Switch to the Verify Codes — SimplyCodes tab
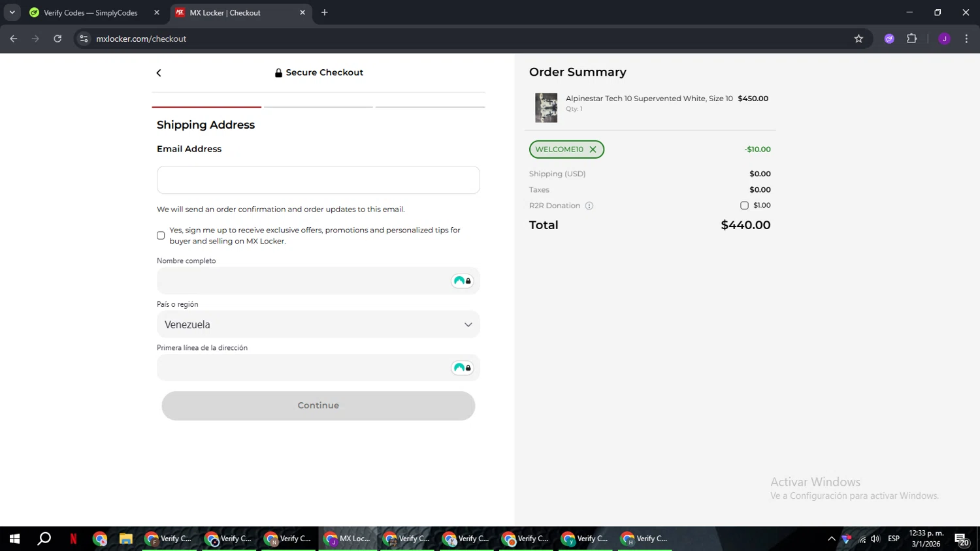Screen dimensions: 980x551 click(x=90, y=12)
